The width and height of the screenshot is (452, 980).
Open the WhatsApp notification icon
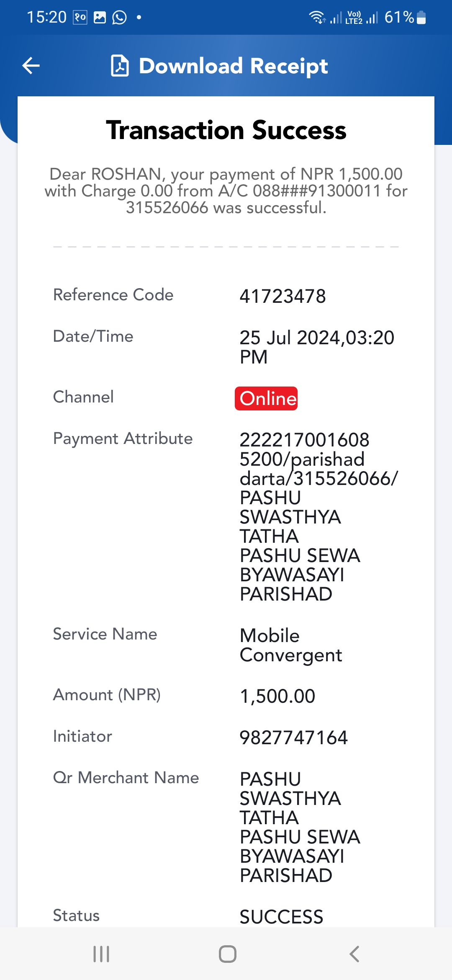(x=120, y=18)
